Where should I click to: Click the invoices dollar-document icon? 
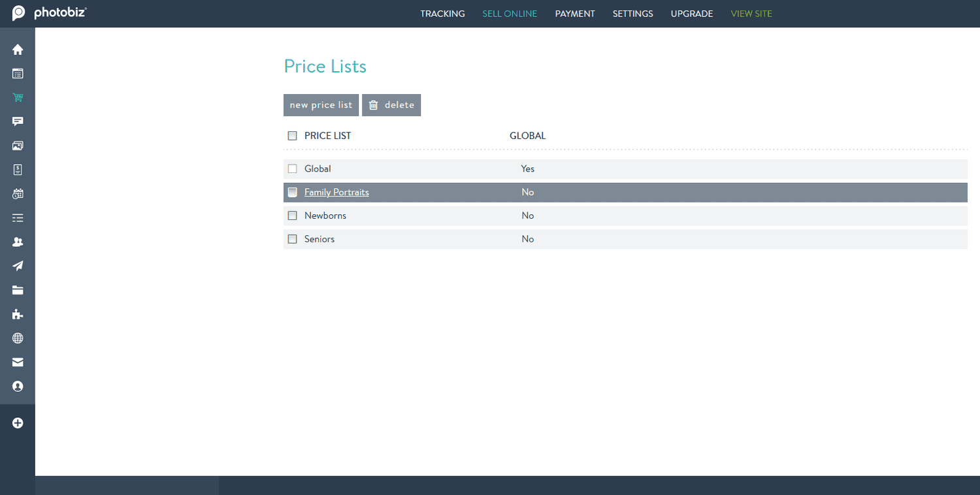(18, 169)
